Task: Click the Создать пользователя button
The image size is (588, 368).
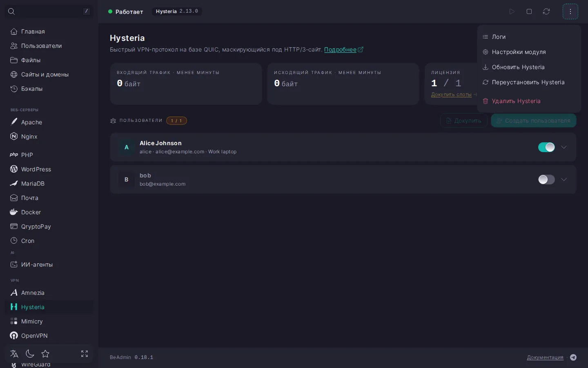Action: point(534,121)
